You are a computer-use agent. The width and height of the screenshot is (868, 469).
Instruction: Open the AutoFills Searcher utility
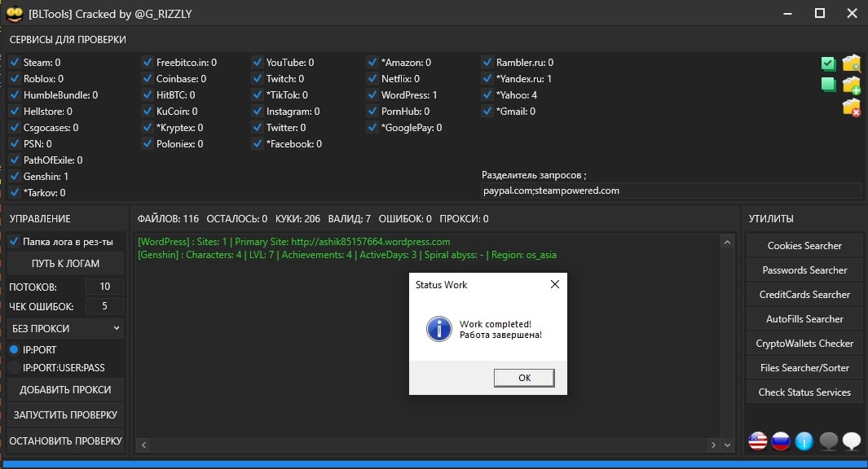pos(804,319)
